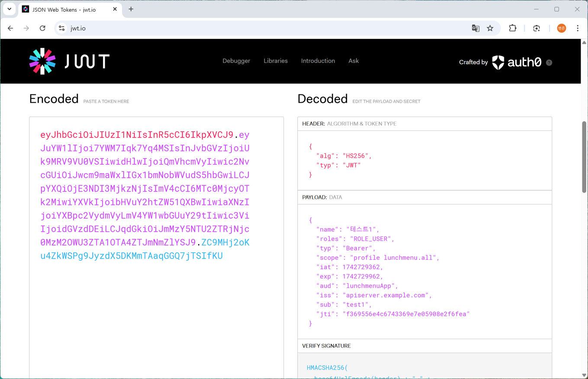The width and height of the screenshot is (588, 379).
Task: Open Debugger in the navigation
Action: [x=236, y=61]
